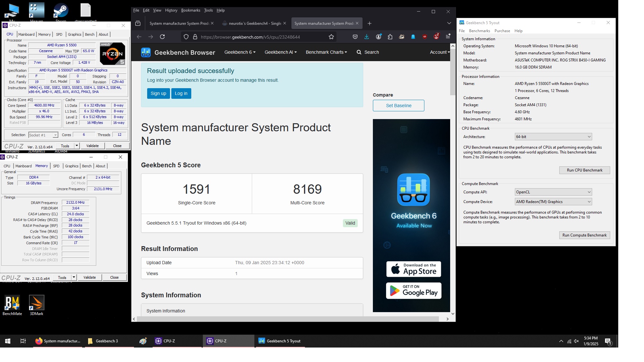Switch to SPD tab in lower CPU-Z

56,166
